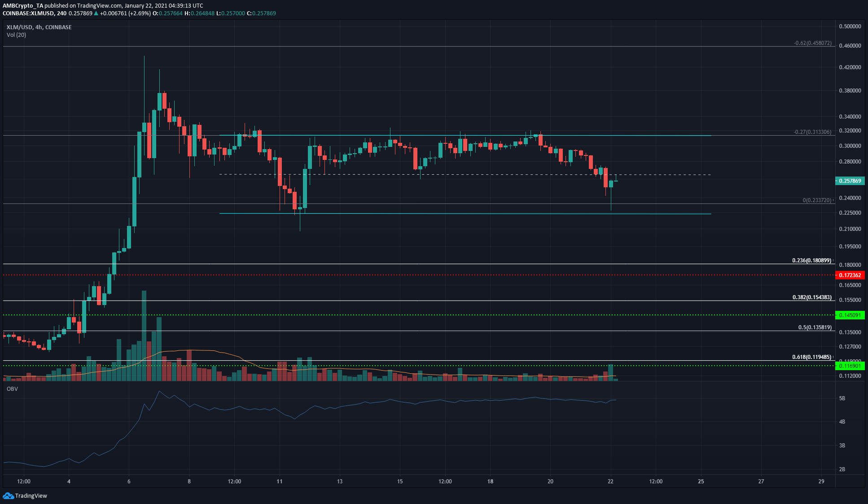Select the XLM/USD, 4h, COINBASE chart title

[39, 27]
